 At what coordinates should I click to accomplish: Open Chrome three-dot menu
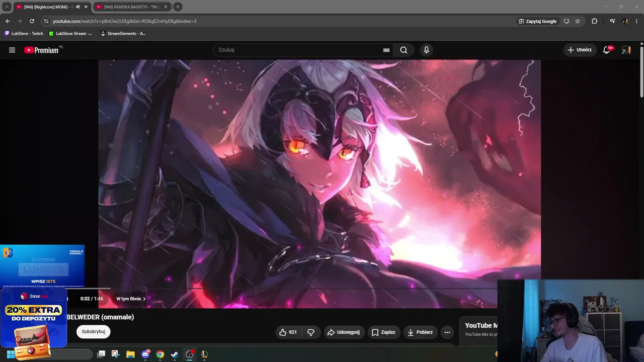click(637, 21)
